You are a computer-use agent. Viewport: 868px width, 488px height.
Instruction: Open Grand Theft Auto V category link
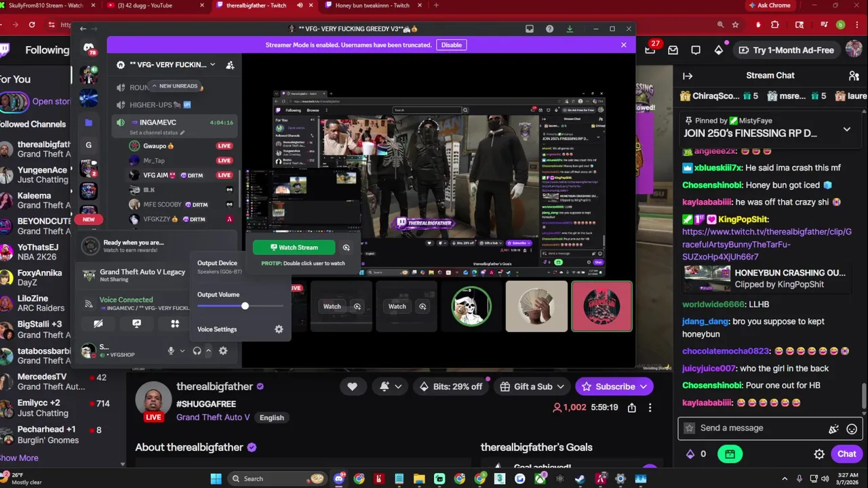(213, 418)
